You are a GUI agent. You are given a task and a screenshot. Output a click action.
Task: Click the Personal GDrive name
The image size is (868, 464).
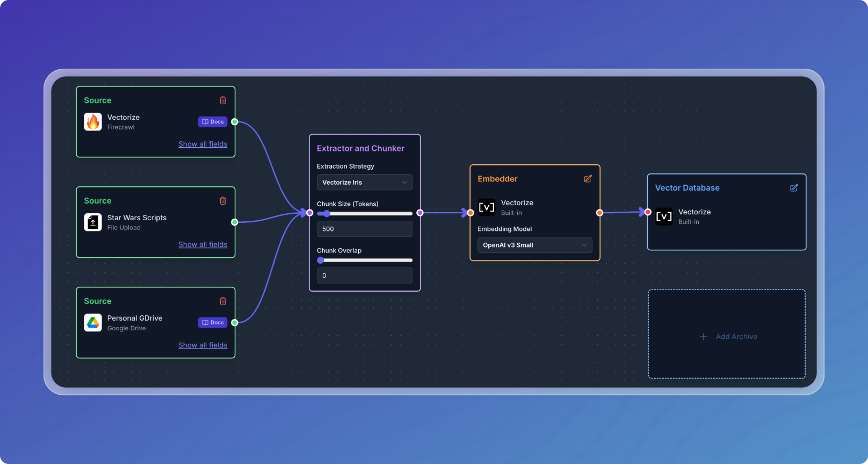(x=135, y=318)
